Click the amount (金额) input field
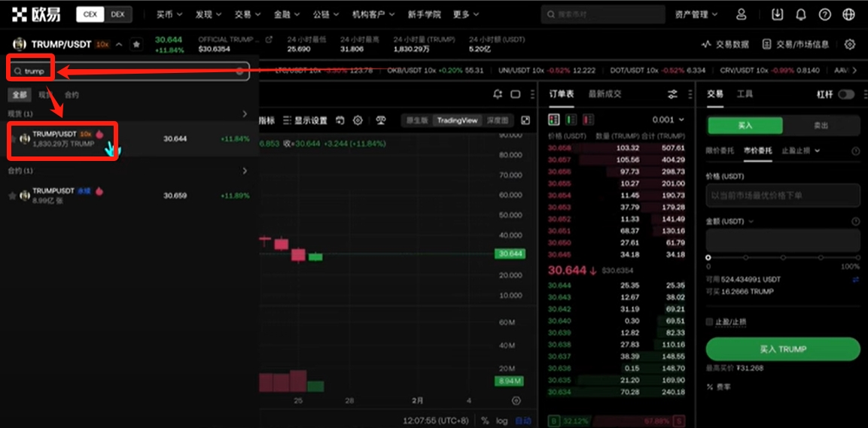 (x=783, y=241)
